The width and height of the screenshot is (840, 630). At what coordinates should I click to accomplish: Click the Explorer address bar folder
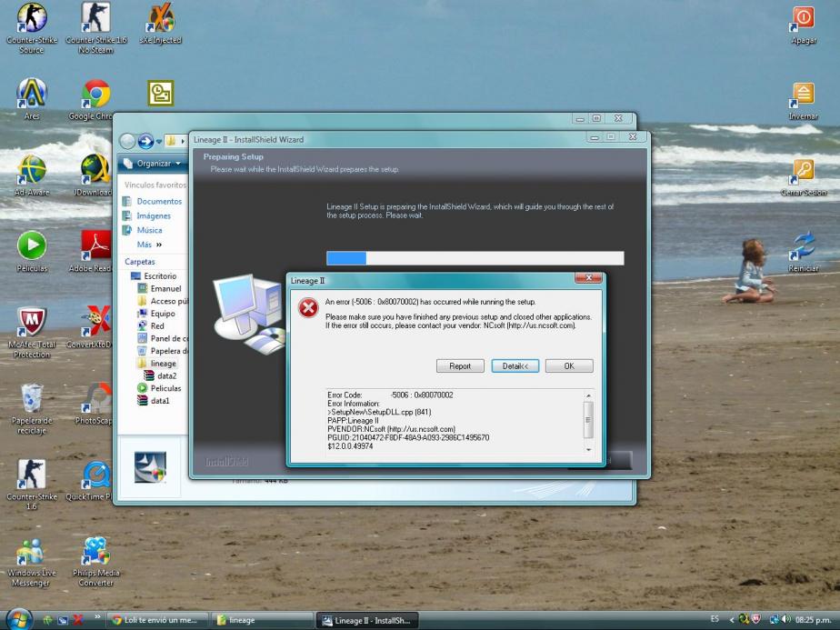[x=170, y=141]
